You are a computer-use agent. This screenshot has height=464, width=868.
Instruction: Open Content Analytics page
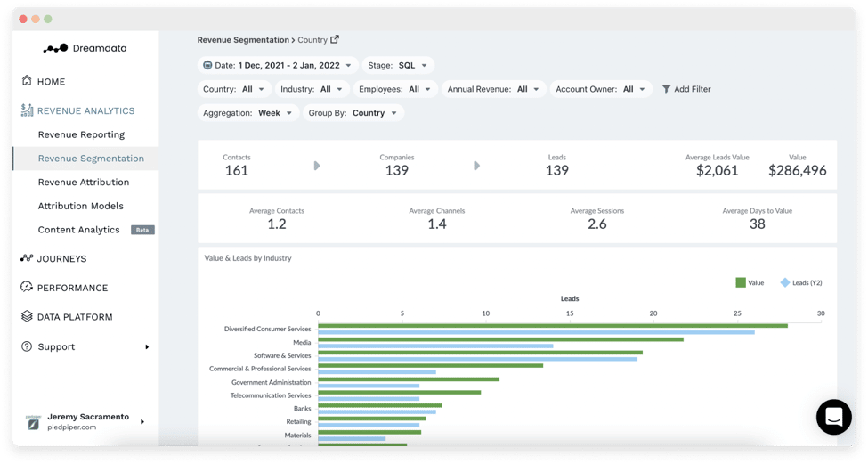(x=78, y=230)
